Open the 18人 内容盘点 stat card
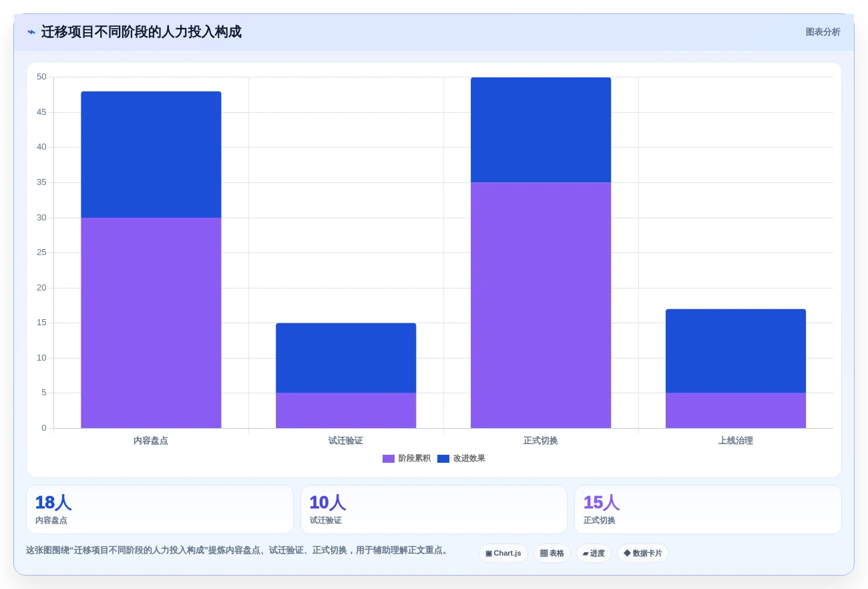868x589 pixels. click(x=160, y=510)
